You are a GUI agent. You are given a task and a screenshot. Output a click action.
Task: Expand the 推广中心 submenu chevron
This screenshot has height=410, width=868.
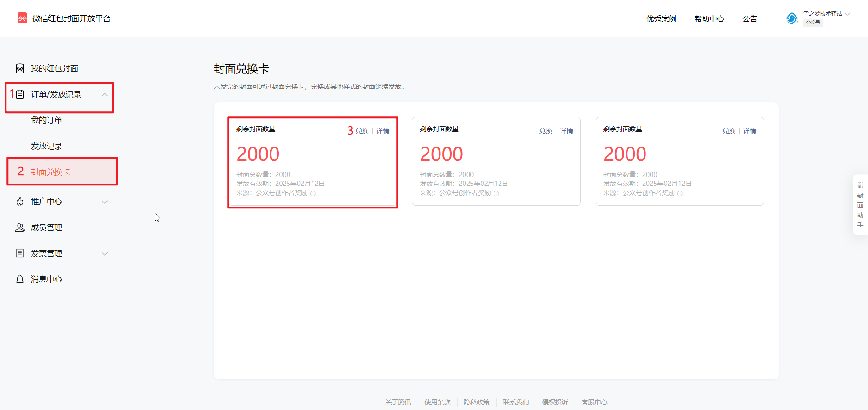105,202
